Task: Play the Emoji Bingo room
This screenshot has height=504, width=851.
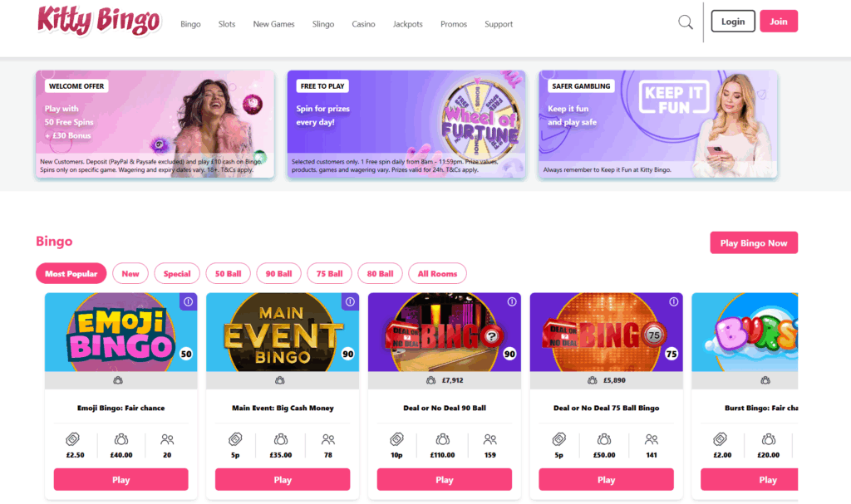Action: coord(121,480)
